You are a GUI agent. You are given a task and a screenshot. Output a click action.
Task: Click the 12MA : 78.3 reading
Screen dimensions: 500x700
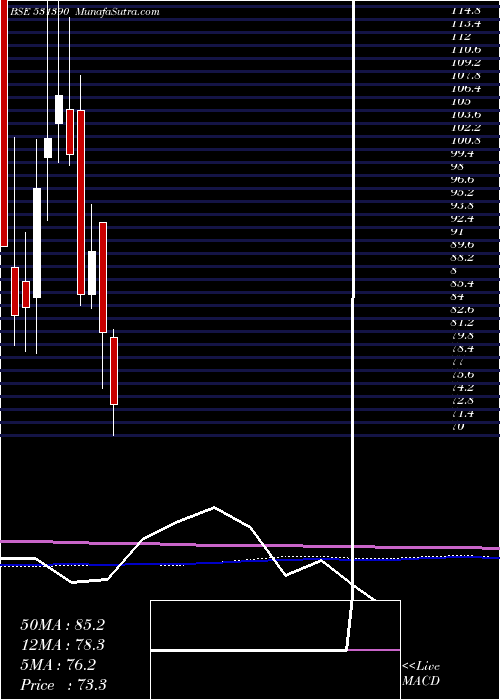click(x=62, y=645)
